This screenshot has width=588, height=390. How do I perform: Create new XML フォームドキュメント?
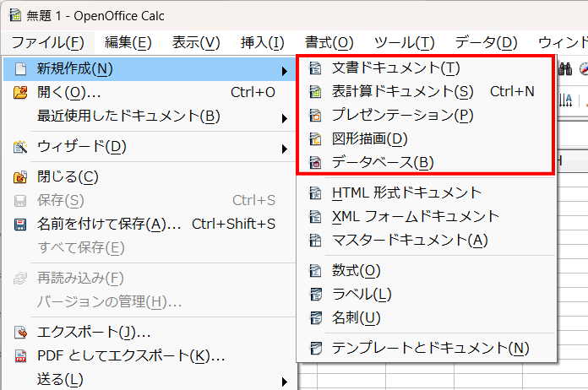pos(426,217)
